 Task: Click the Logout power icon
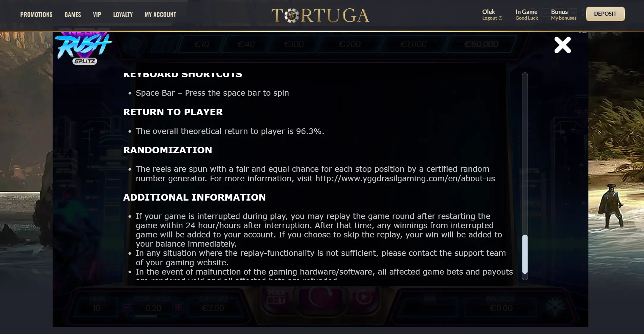click(500, 18)
